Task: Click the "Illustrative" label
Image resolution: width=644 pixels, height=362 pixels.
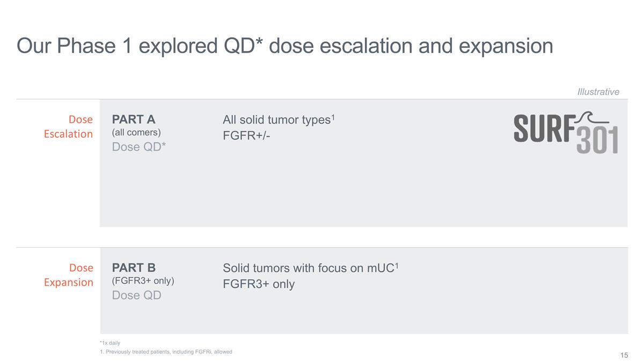Action: [598, 92]
